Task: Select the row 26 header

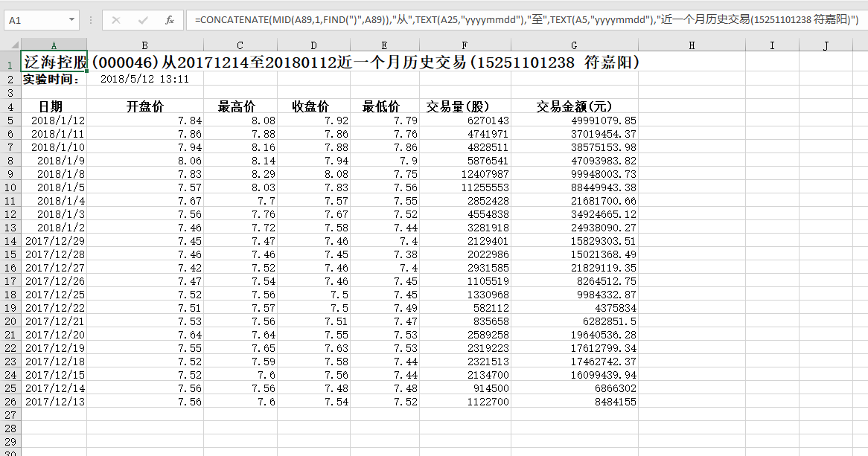Action: pos(10,402)
